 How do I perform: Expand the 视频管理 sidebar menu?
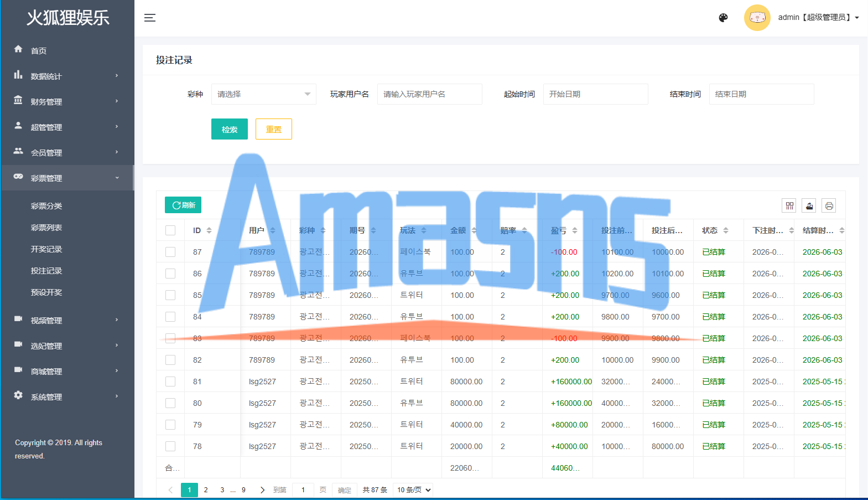[67, 320]
